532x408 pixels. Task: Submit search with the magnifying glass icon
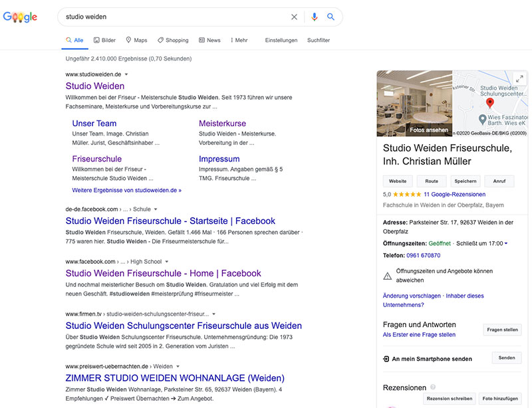coord(331,17)
